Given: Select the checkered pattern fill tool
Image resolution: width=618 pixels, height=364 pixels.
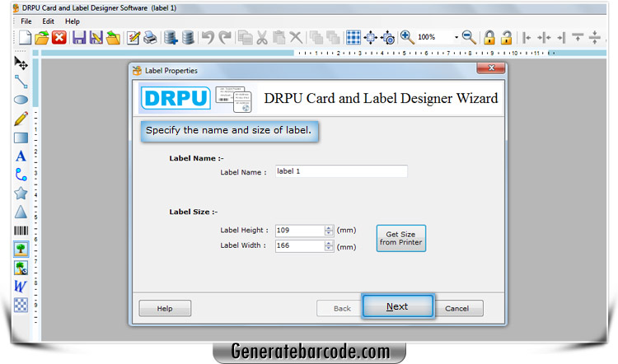Looking at the screenshot, I should click(21, 305).
